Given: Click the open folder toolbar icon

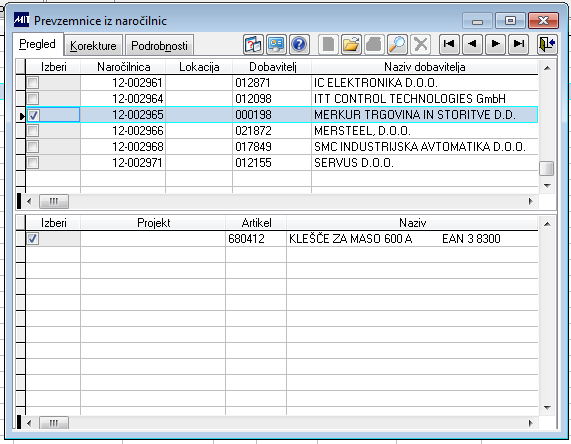Looking at the screenshot, I should [351, 44].
